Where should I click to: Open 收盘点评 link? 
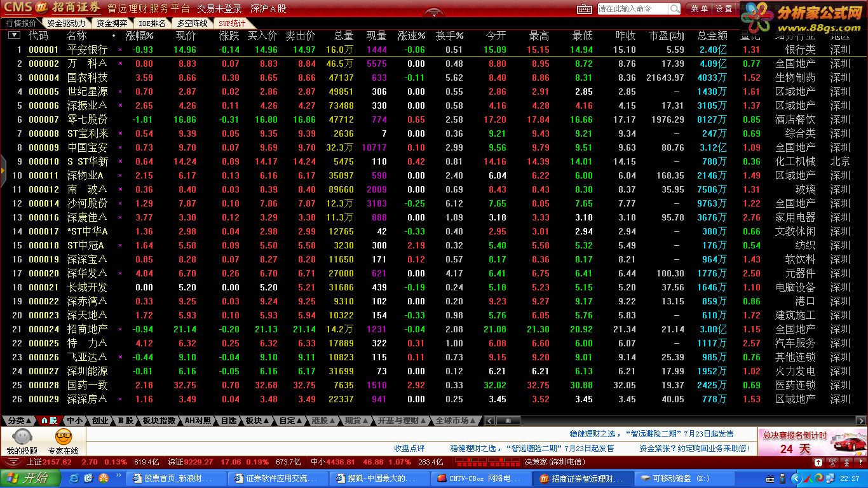[x=409, y=449]
